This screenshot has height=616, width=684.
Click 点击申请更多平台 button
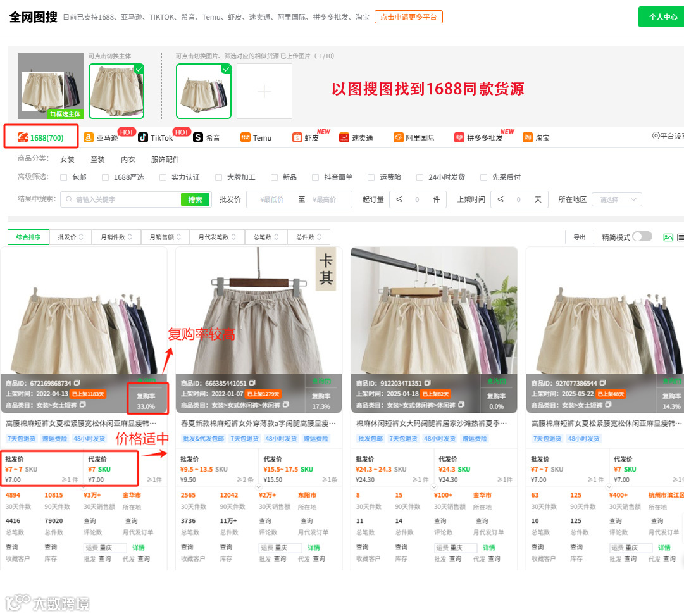[408, 17]
